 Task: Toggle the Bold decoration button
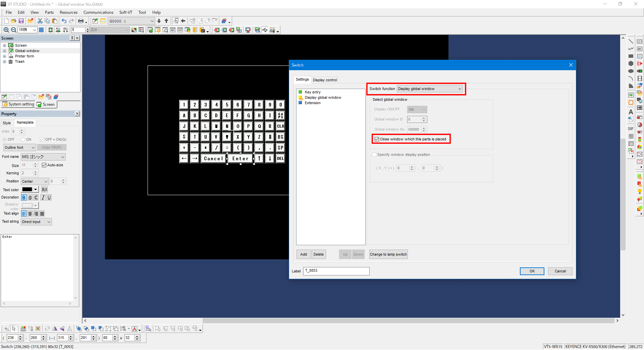(x=24, y=198)
